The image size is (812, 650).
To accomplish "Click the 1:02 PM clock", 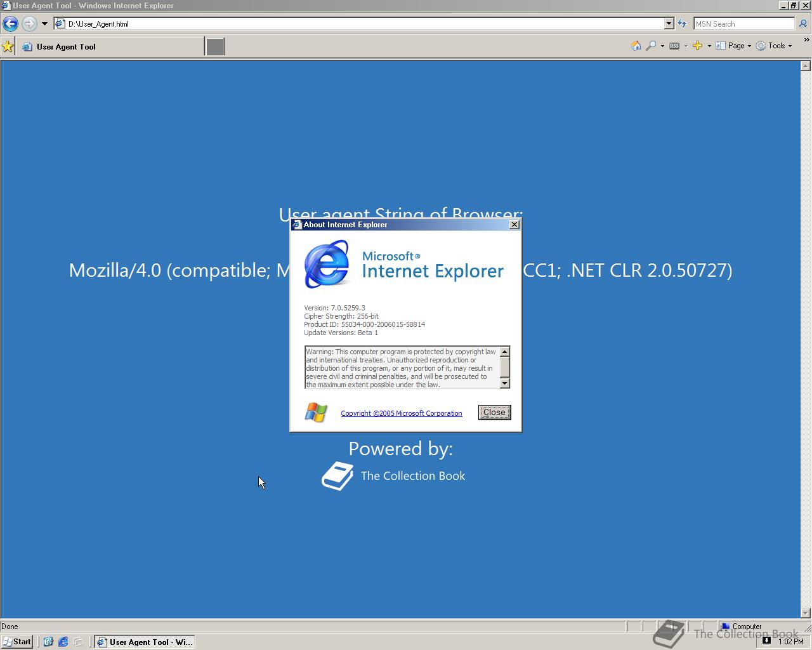I will [x=790, y=642].
